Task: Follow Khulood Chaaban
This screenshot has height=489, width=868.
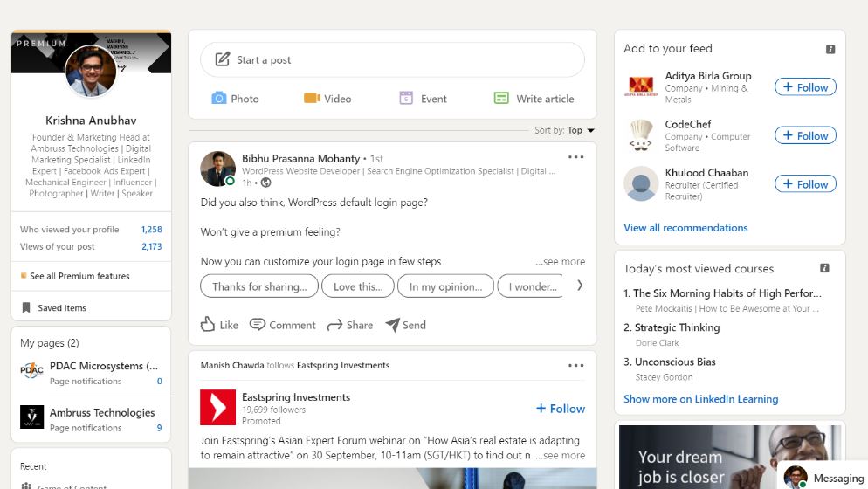Action: click(805, 184)
